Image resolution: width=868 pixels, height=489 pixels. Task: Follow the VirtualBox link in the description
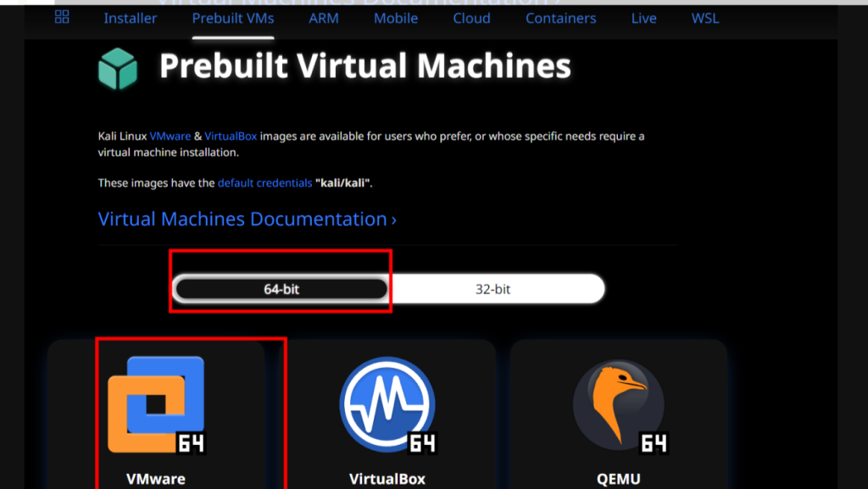(231, 136)
